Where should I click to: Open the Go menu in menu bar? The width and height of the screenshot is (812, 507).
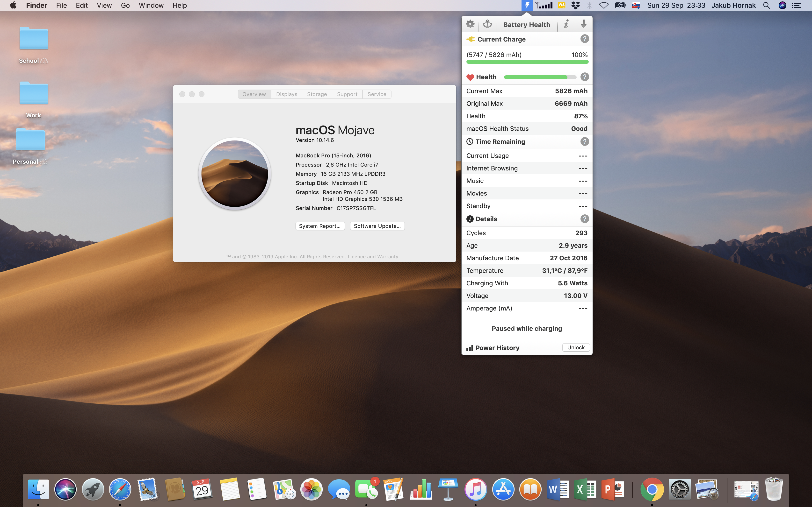(x=125, y=5)
